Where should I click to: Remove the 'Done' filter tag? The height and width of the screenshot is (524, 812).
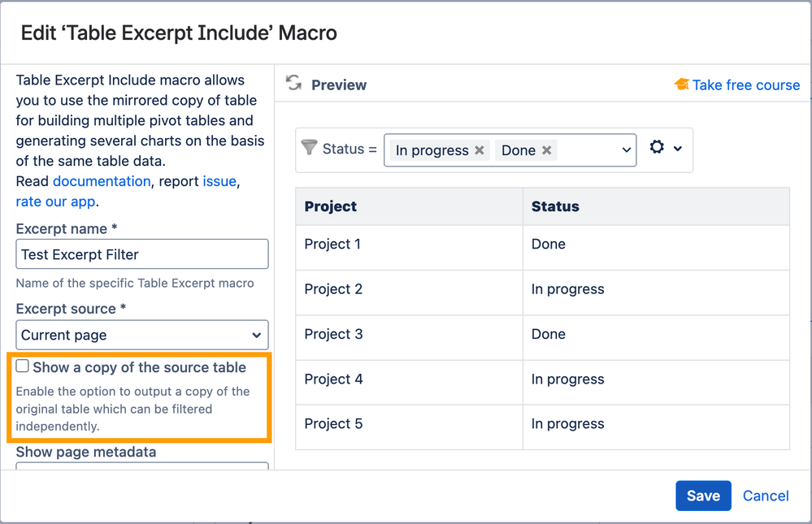click(546, 150)
